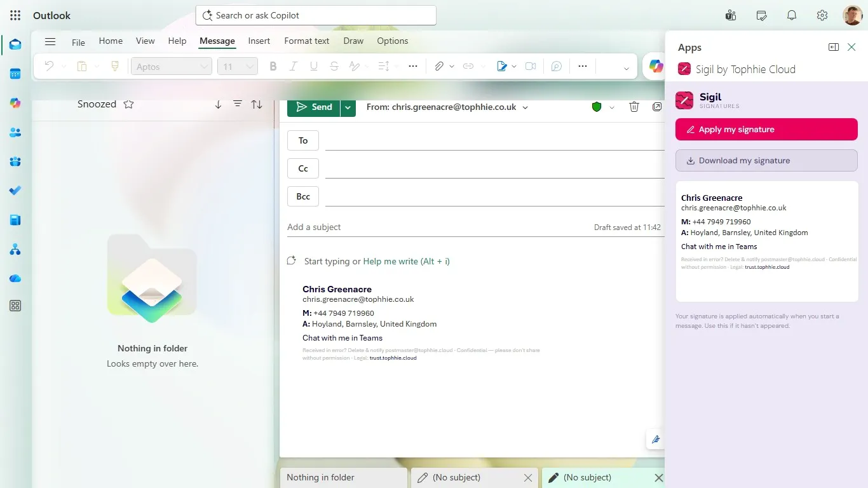Click the line spacing icon
868x488 pixels.
[383, 66]
